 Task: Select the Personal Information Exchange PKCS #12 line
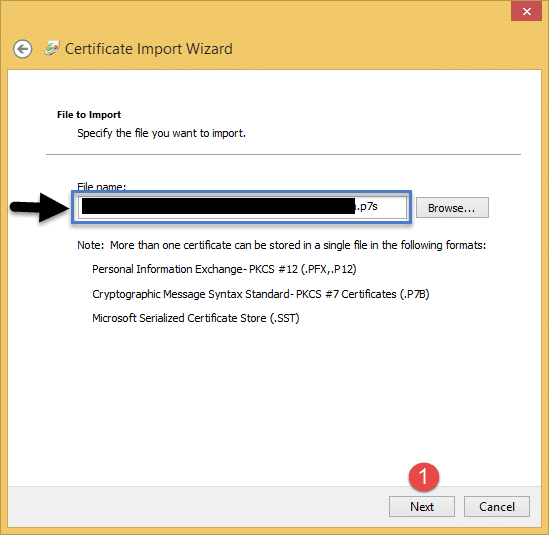pyautogui.click(x=224, y=269)
